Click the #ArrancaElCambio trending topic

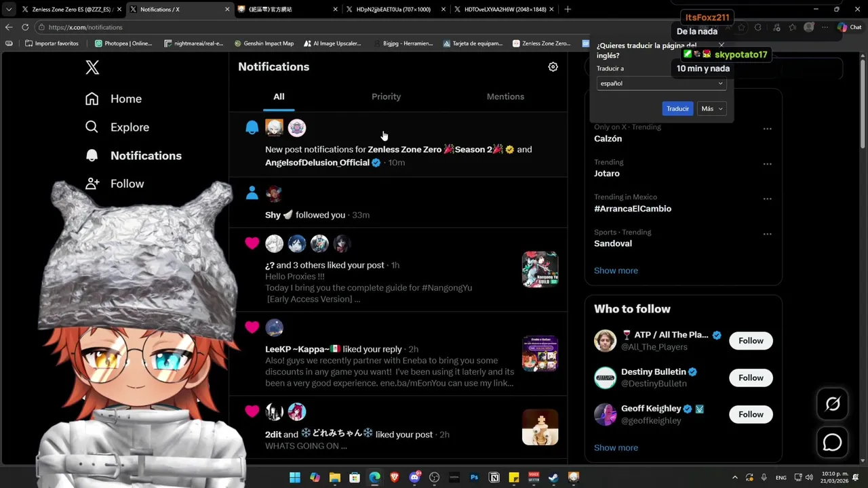tap(633, 209)
